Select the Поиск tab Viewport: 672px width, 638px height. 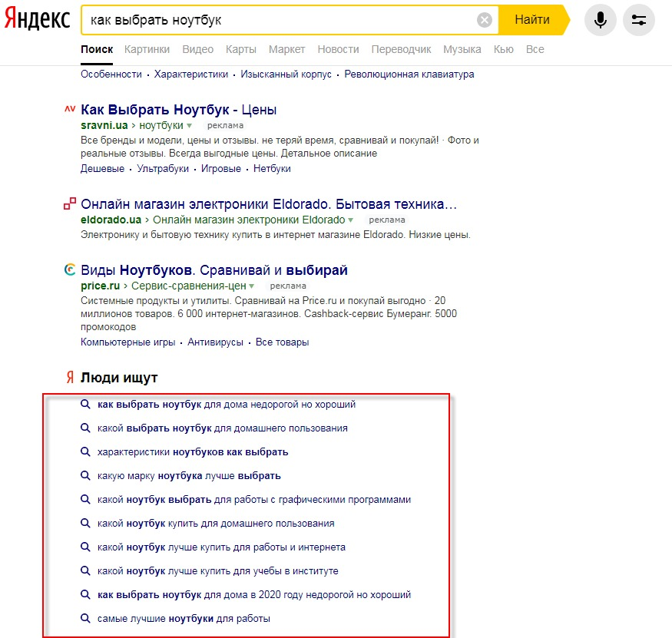click(97, 49)
